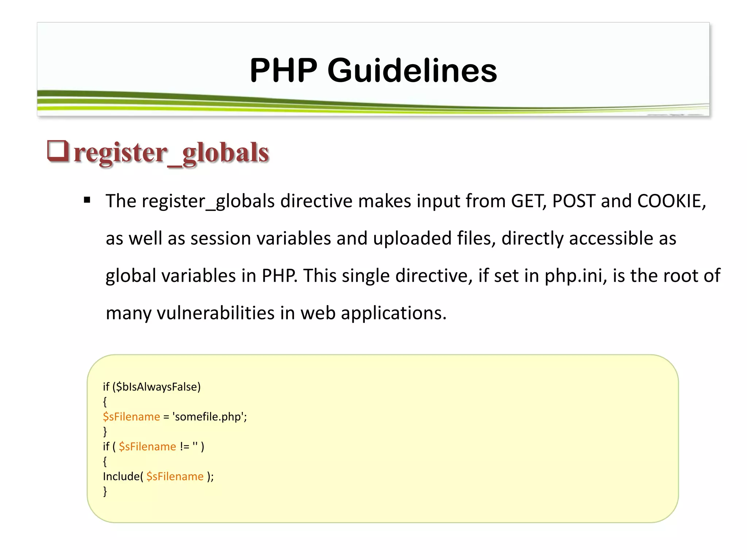Click the hollow square bullet before register_globals
The image size is (747, 560).
pos(58,151)
